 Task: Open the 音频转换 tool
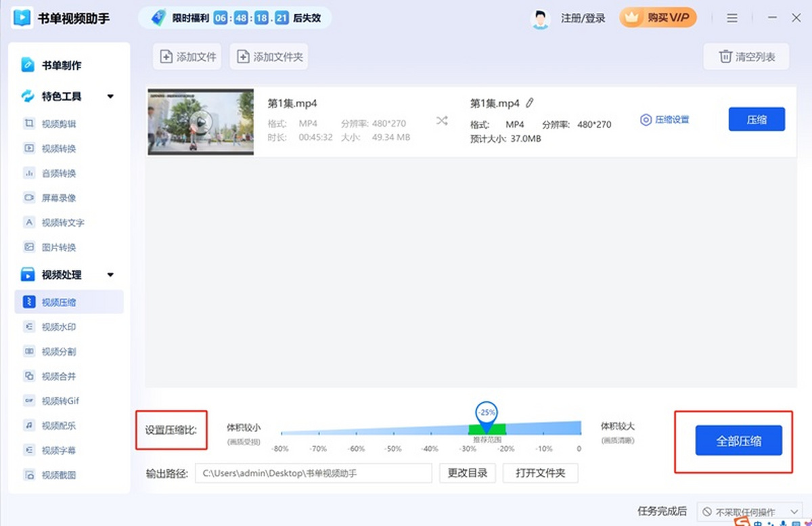[50, 173]
